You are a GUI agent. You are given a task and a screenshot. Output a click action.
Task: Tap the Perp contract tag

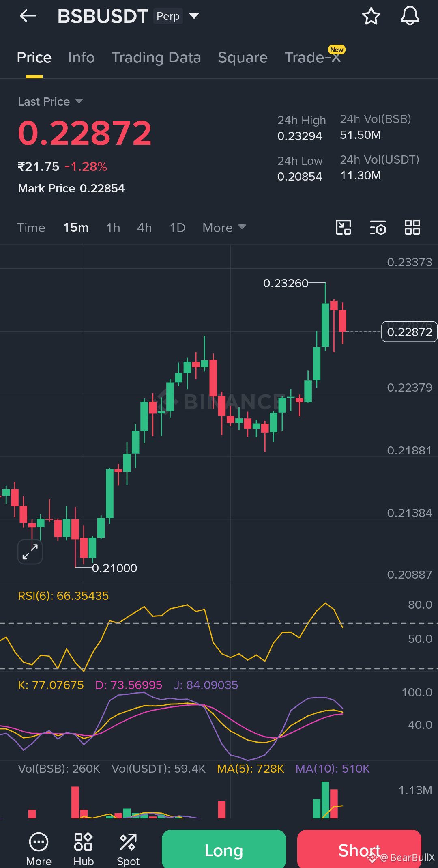coord(168,16)
